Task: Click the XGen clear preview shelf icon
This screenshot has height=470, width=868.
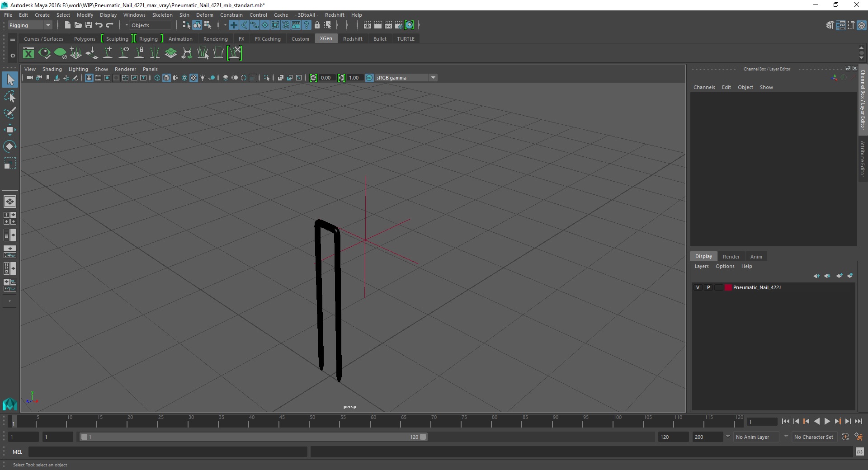Action: pyautogui.click(x=60, y=53)
